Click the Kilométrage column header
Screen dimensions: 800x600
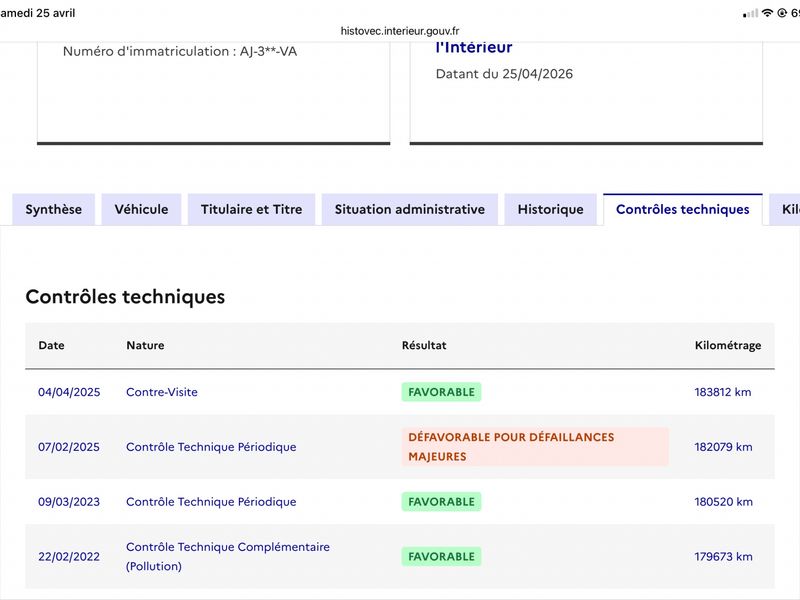tap(727, 345)
